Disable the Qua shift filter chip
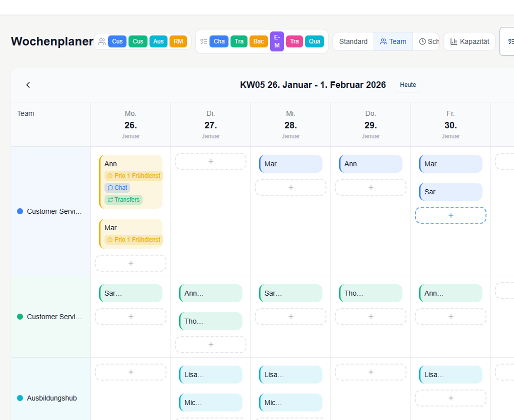 pos(314,41)
